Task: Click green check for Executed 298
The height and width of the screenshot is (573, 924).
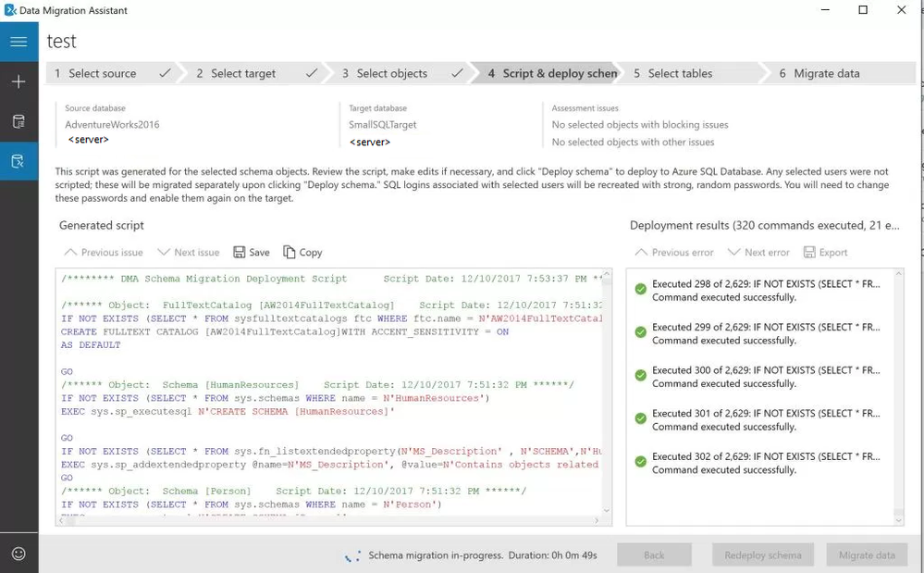Action: coord(641,289)
